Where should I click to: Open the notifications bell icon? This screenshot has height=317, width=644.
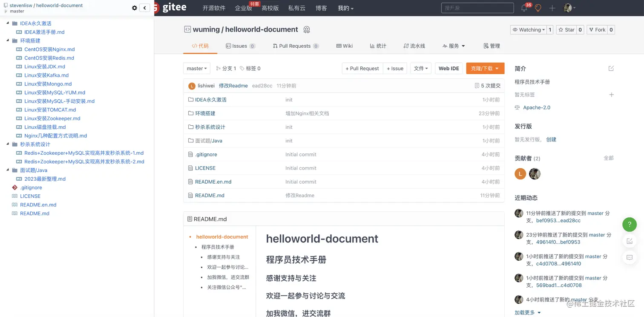524,8
